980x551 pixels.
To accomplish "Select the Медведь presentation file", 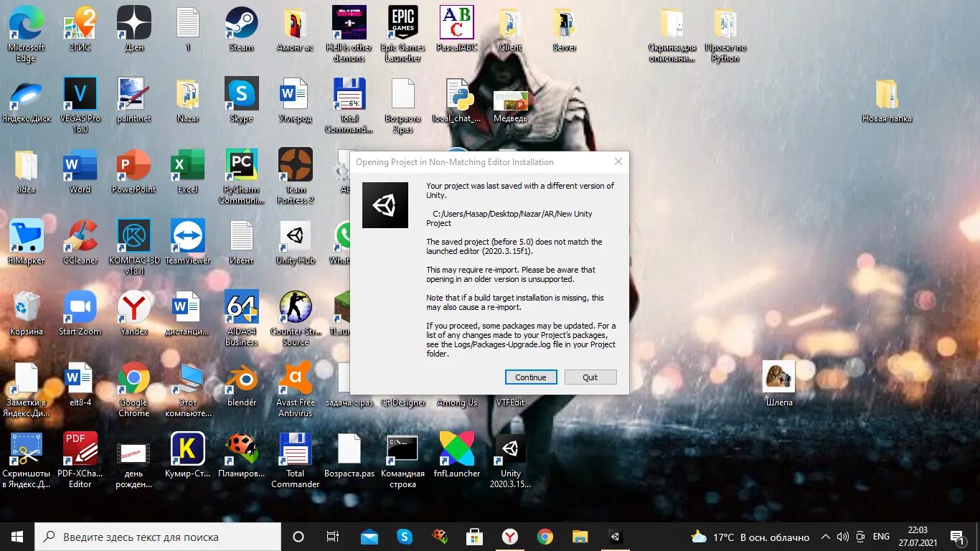I will click(510, 100).
